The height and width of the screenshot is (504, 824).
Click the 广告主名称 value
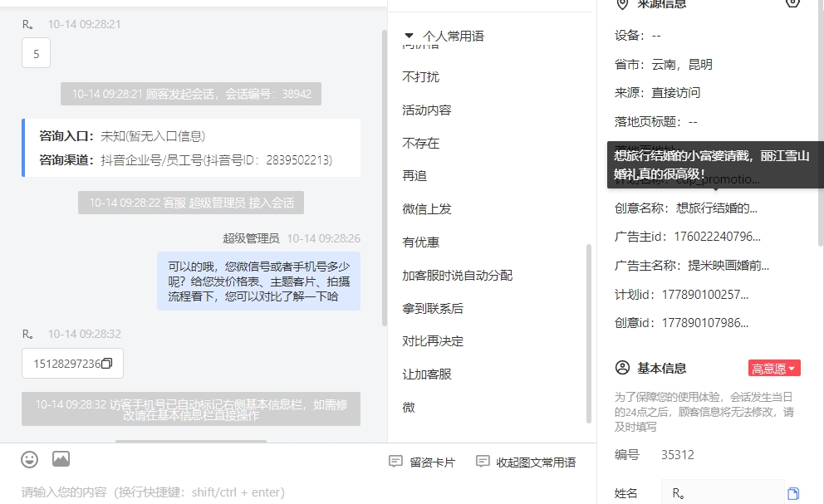click(728, 266)
